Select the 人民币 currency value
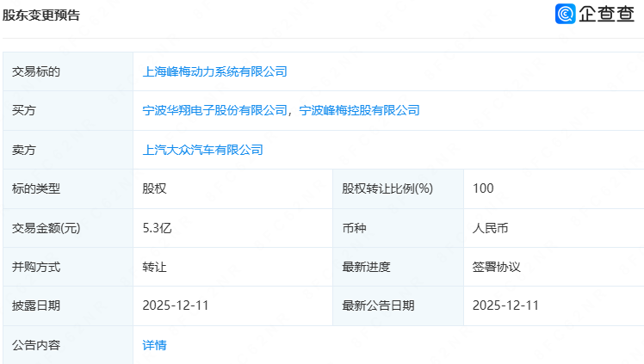This screenshot has width=644, height=364. point(491,228)
